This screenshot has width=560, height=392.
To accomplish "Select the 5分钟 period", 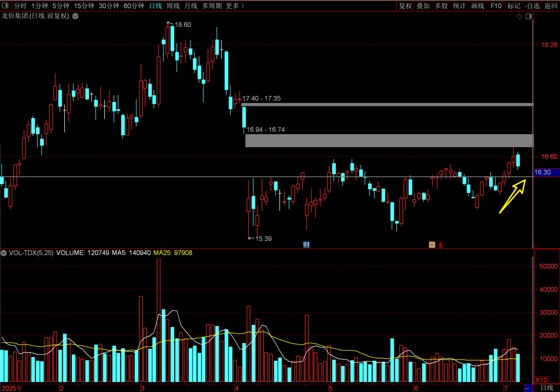I will [61, 6].
